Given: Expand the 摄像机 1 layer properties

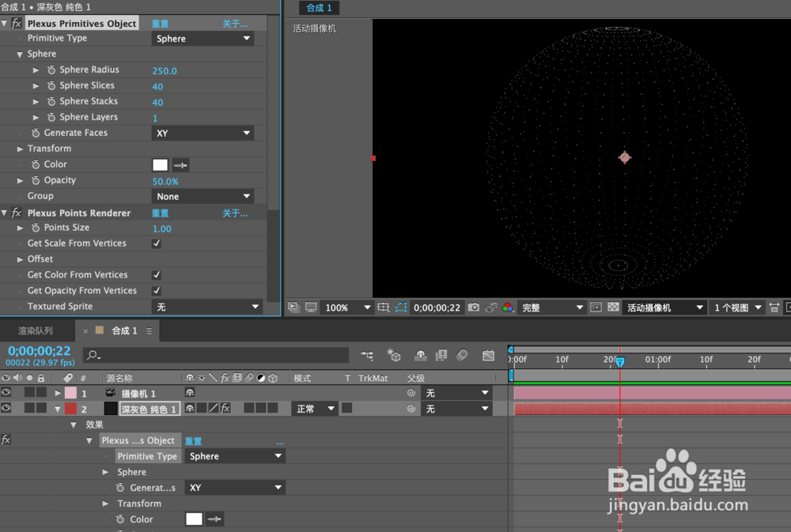Looking at the screenshot, I should (x=58, y=393).
